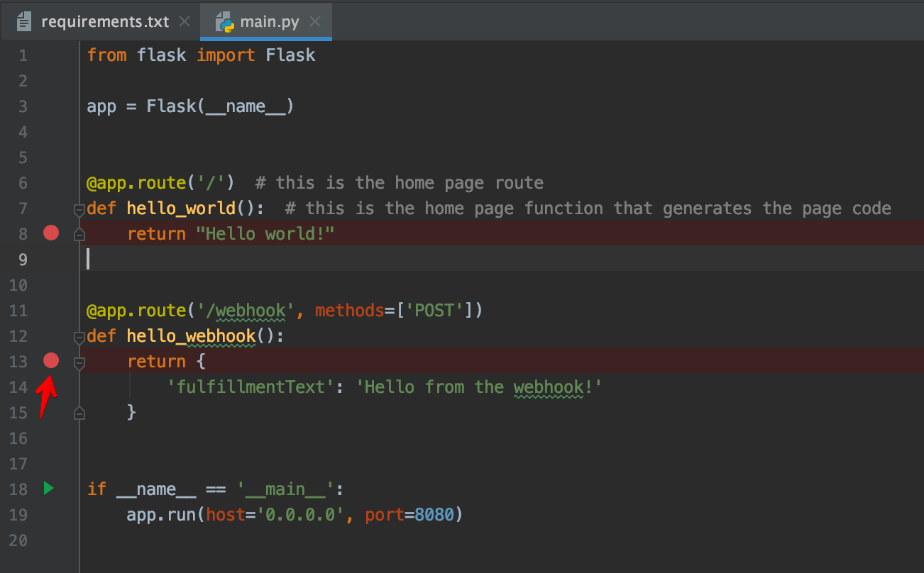Fold the return dictionary block on line 13
The width and height of the screenshot is (924, 573).
pos(79,363)
